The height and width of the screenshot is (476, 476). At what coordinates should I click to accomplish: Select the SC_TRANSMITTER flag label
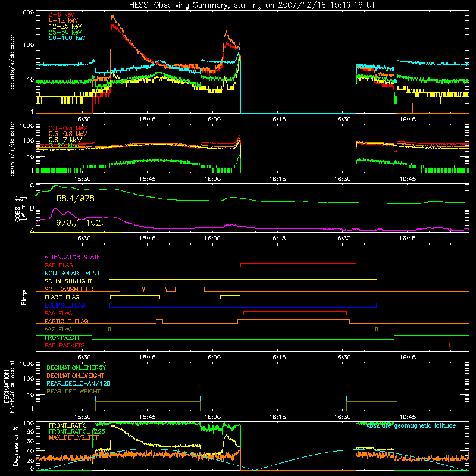tap(69, 289)
